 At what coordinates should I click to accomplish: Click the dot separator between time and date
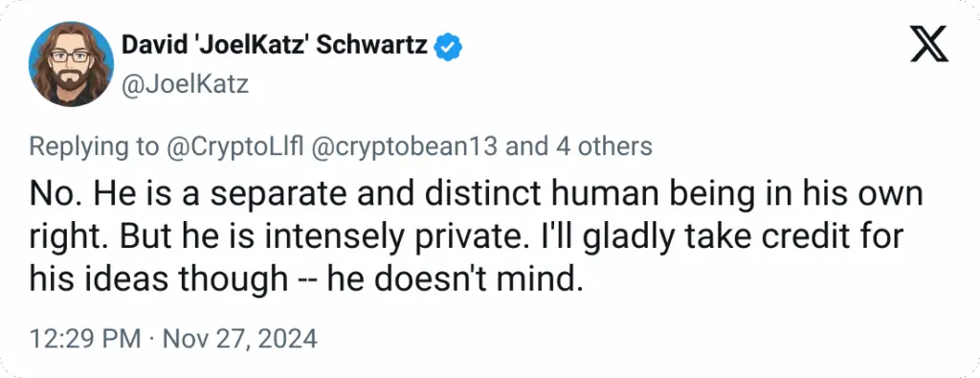pyautogui.click(x=152, y=341)
